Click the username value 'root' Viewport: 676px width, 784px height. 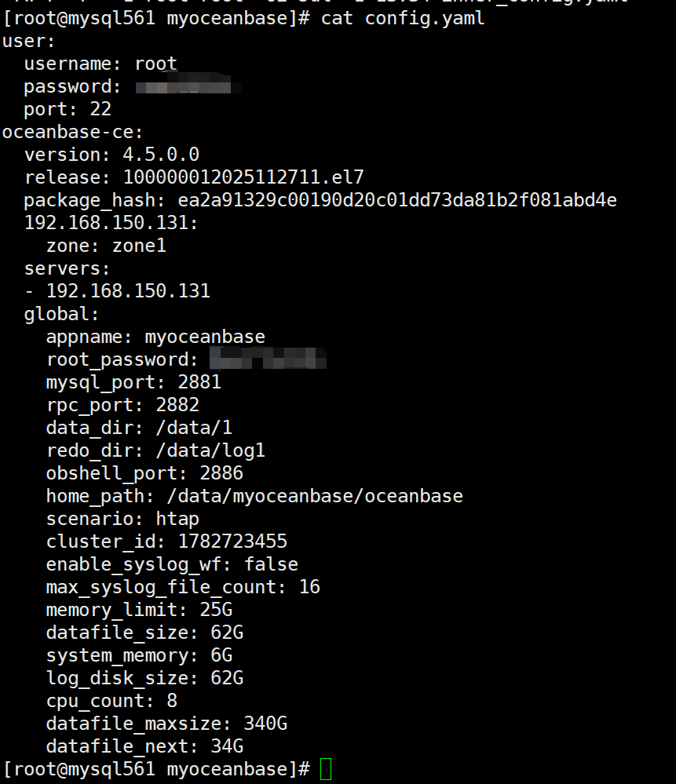point(155,64)
